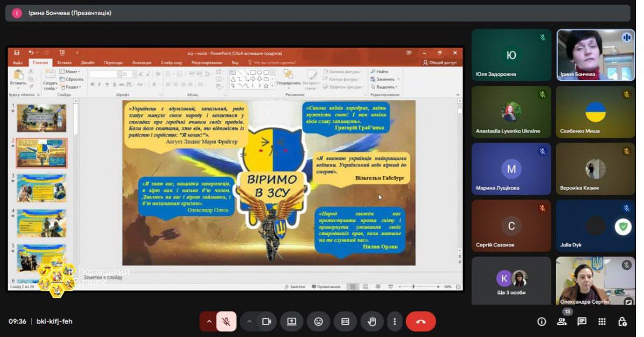Show the participants list icon
Screen dimensions: 644x337
[562, 321]
